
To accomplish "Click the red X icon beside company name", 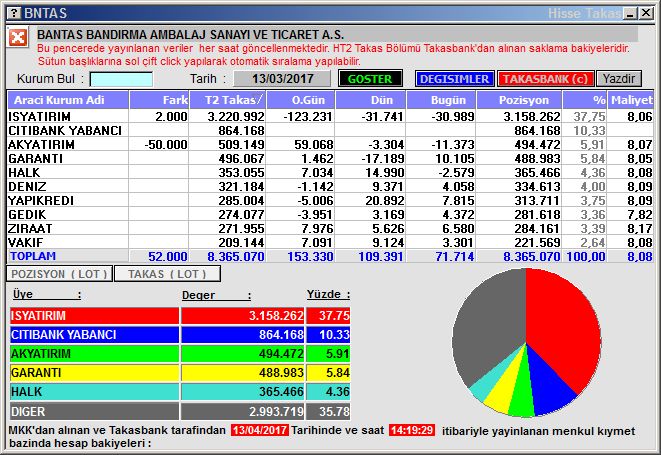I will click(17, 37).
